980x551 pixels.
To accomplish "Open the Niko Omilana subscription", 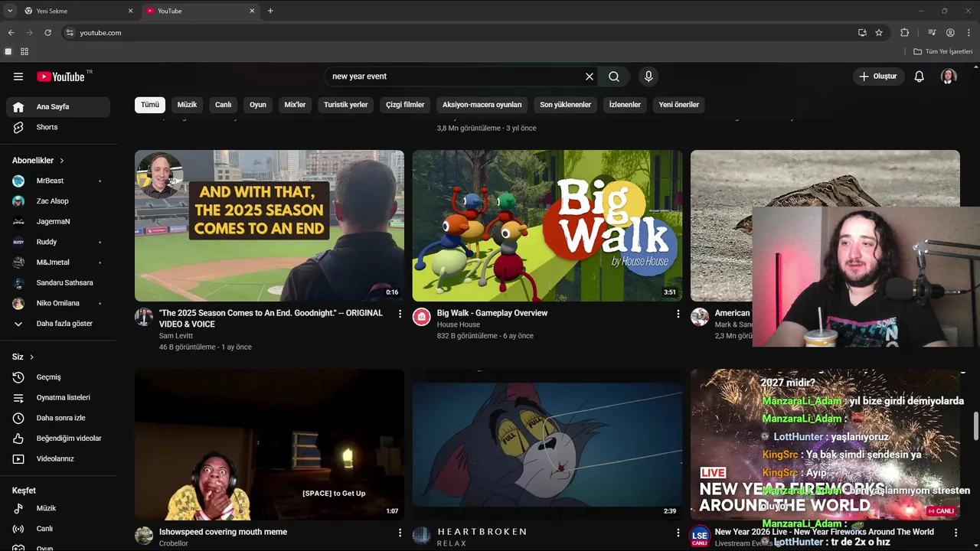I will pos(58,303).
